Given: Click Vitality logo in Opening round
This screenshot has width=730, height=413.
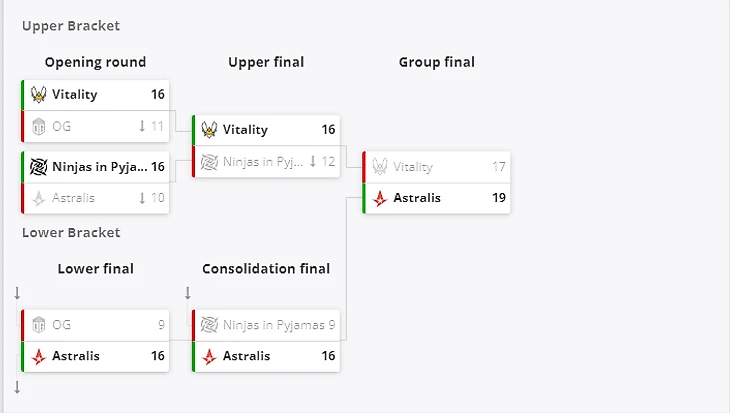Looking at the screenshot, I should pyautogui.click(x=39, y=95).
